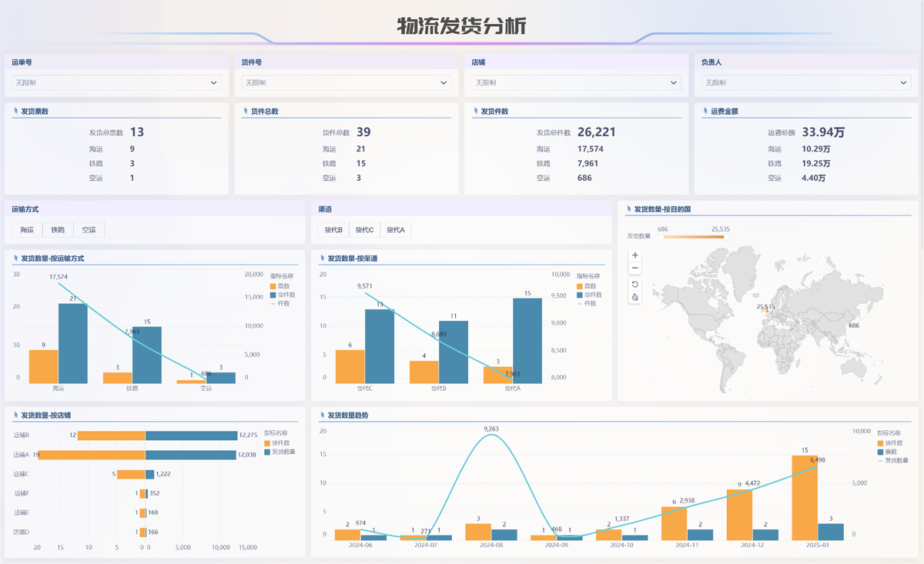This screenshot has height=564, width=924.
Task: Open the 运单号 dropdown
Action: click(x=116, y=82)
